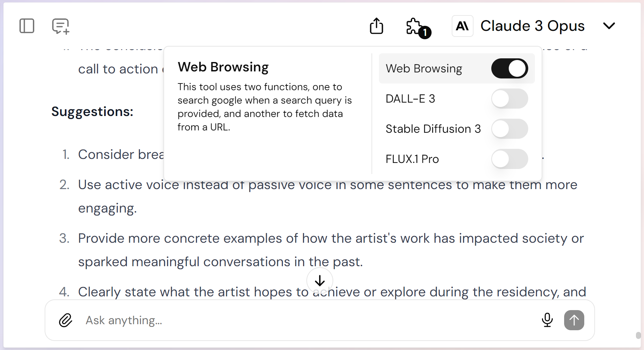Click the Ask anything input field
Viewport: 644px width, 350px height.
tap(302, 320)
